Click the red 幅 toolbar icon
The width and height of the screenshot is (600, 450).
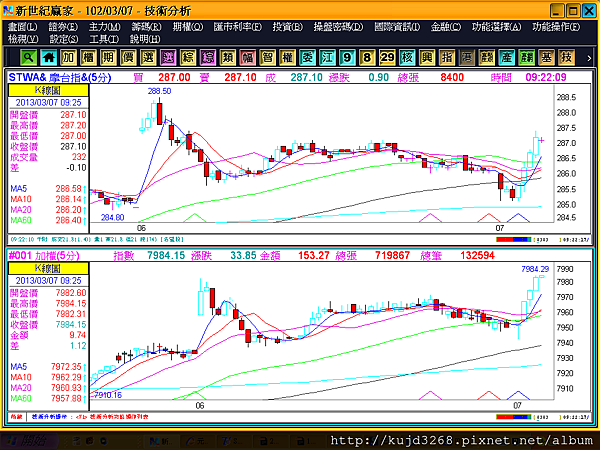click(x=248, y=58)
